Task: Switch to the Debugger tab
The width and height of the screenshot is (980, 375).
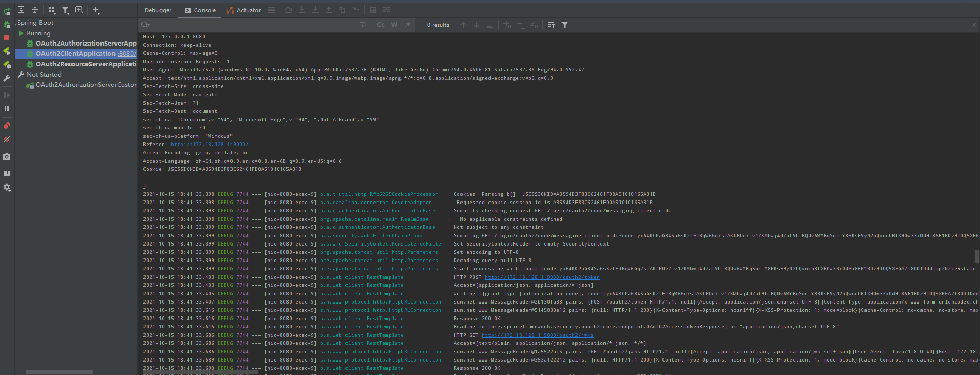Action: (158, 10)
